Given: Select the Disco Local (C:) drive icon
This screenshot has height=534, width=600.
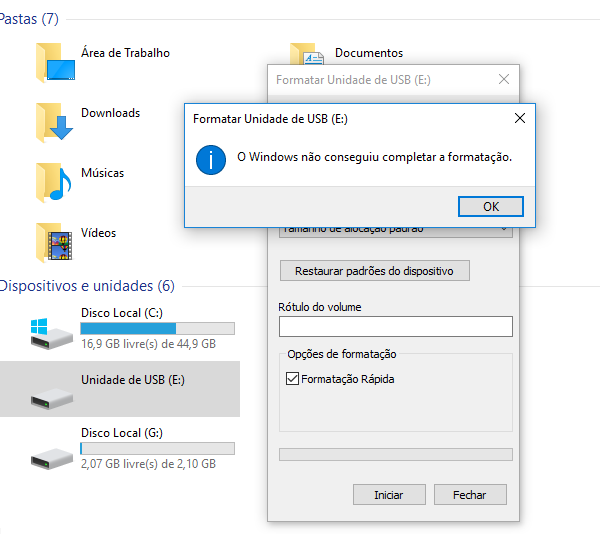Looking at the screenshot, I should click(51, 333).
